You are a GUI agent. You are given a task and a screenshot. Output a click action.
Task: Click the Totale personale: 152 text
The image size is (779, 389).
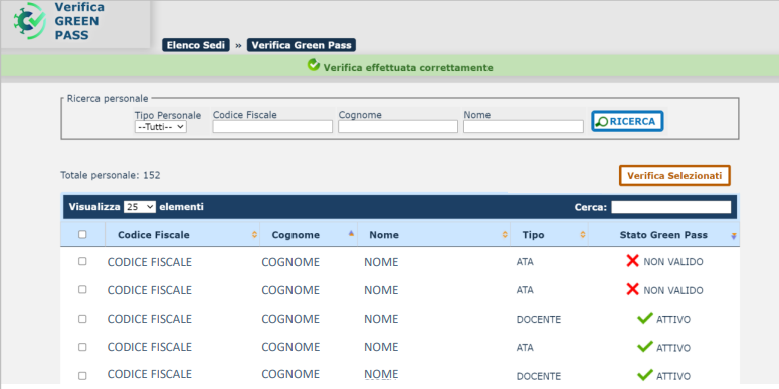click(x=110, y=175)
